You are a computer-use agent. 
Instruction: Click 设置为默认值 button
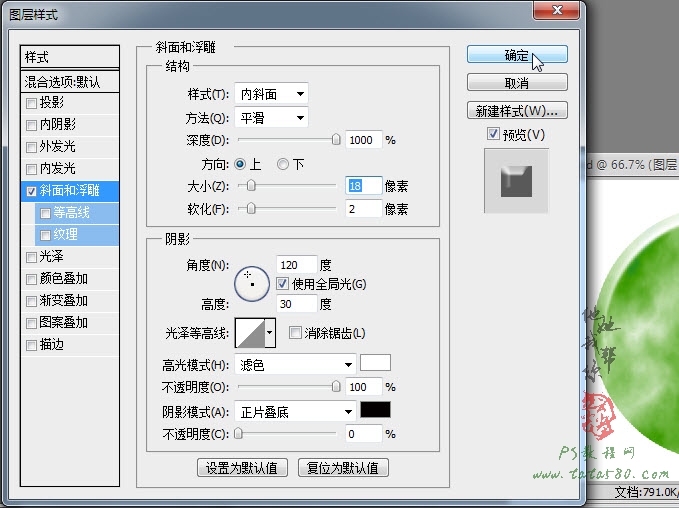[x=242, y=468]
